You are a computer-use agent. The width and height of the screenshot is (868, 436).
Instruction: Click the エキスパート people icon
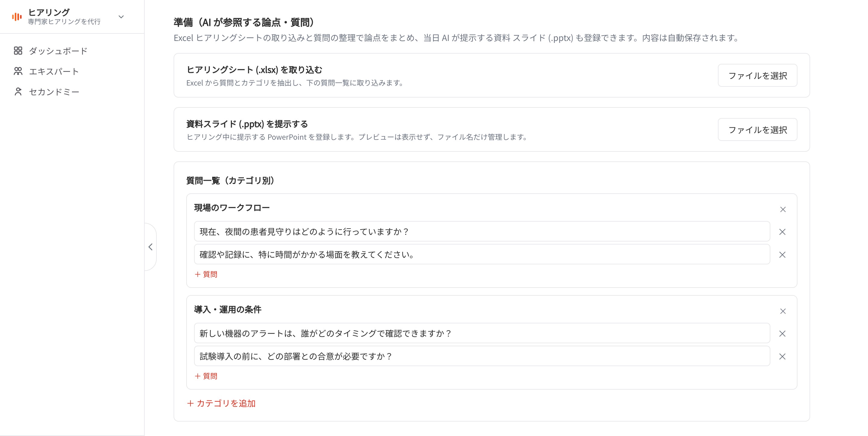point(18,71)
